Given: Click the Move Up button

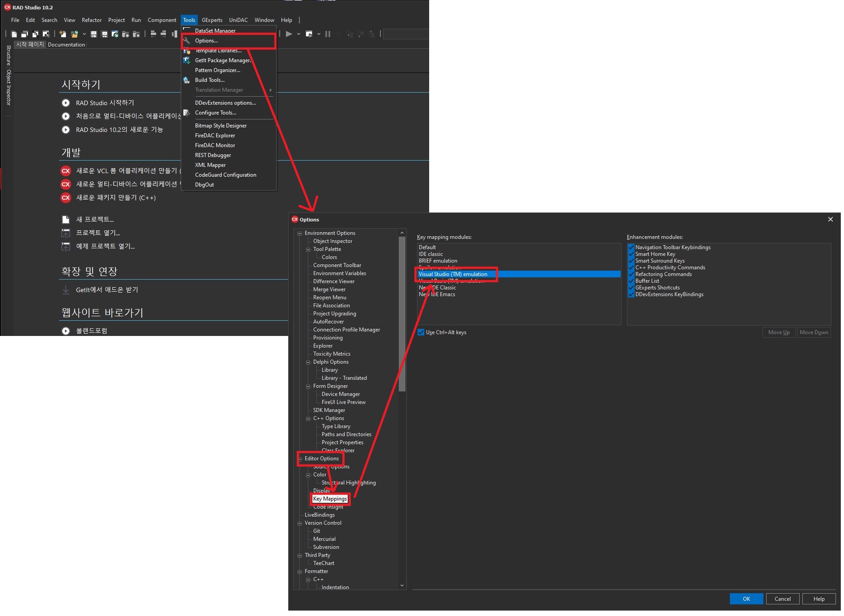Looking at the screenshot, I should click(x=779, y=332).
